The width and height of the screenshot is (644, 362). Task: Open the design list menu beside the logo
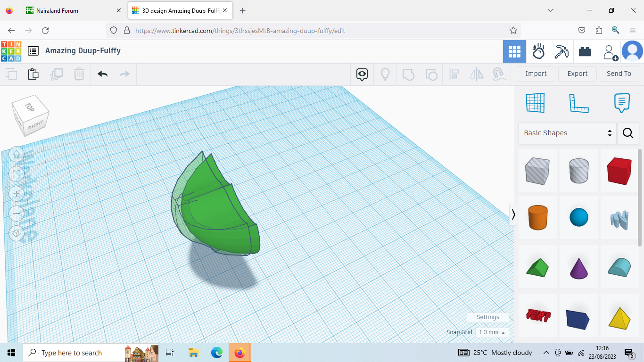coord(33,51)
